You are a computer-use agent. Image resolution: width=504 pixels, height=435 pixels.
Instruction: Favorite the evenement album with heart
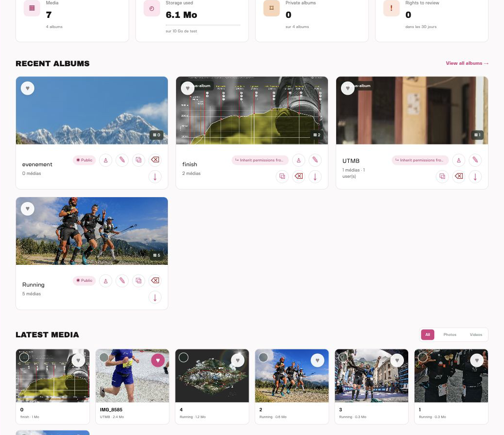28,88
